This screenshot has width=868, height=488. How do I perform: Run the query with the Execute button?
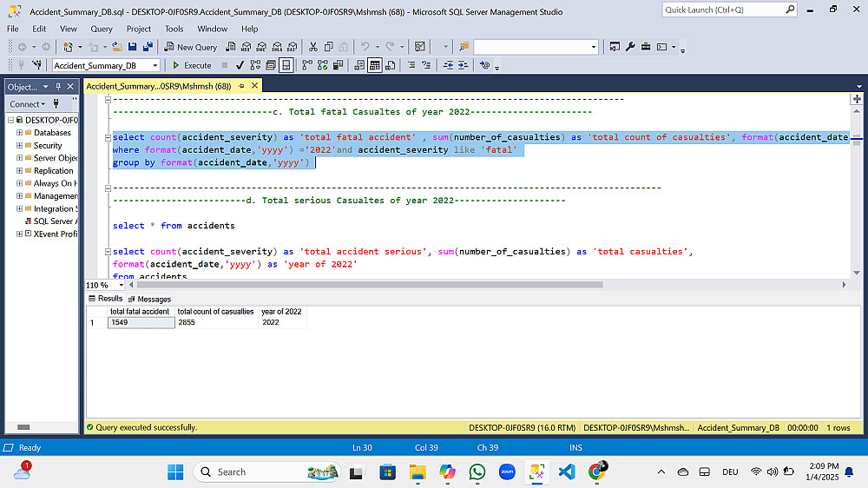(192, 65)
